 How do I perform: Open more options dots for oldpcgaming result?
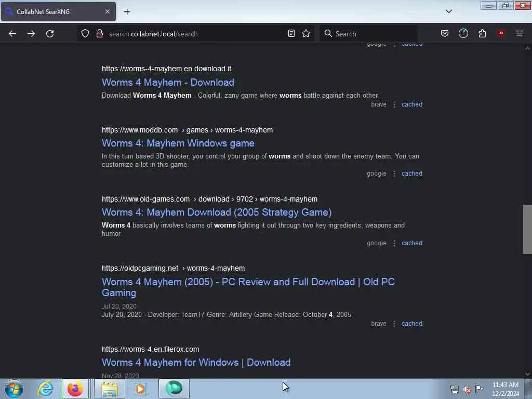coord(394,324)
